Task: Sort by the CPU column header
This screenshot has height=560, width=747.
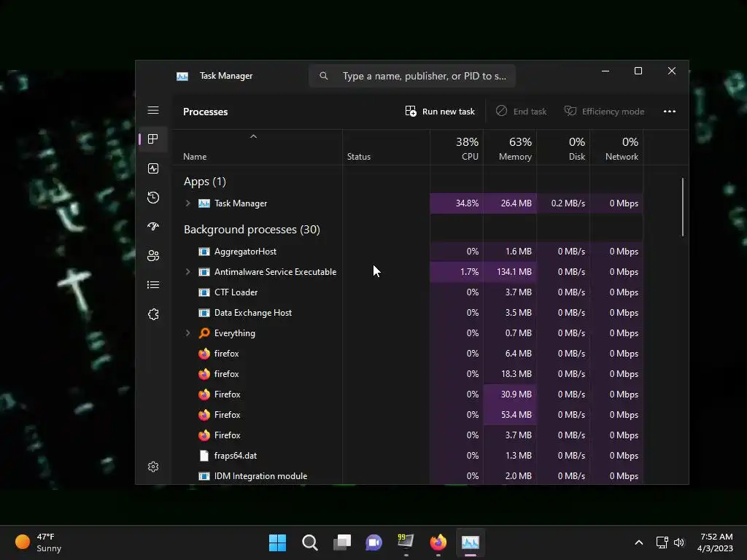Action: click(x=457, y=148)
